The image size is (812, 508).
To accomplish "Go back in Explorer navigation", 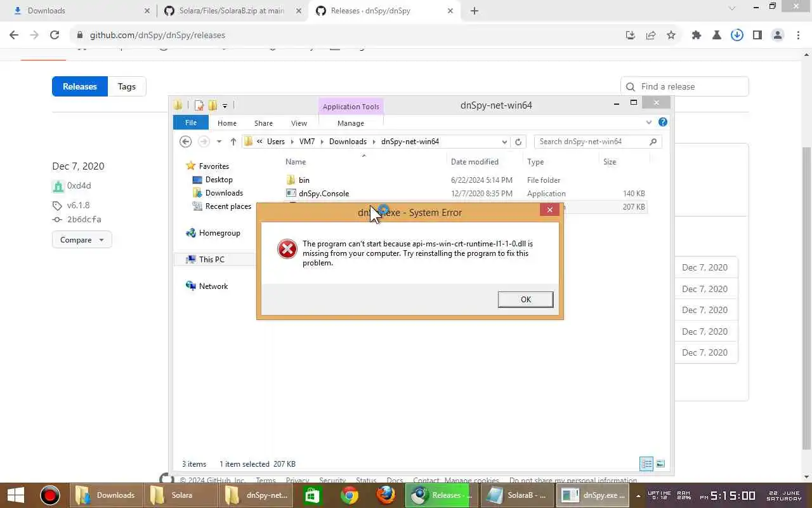I will pos(185,142).
